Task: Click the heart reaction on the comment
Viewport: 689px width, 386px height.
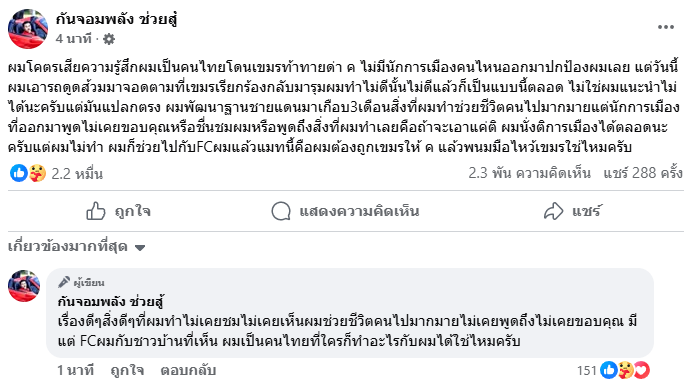Action: click(642, 370)
